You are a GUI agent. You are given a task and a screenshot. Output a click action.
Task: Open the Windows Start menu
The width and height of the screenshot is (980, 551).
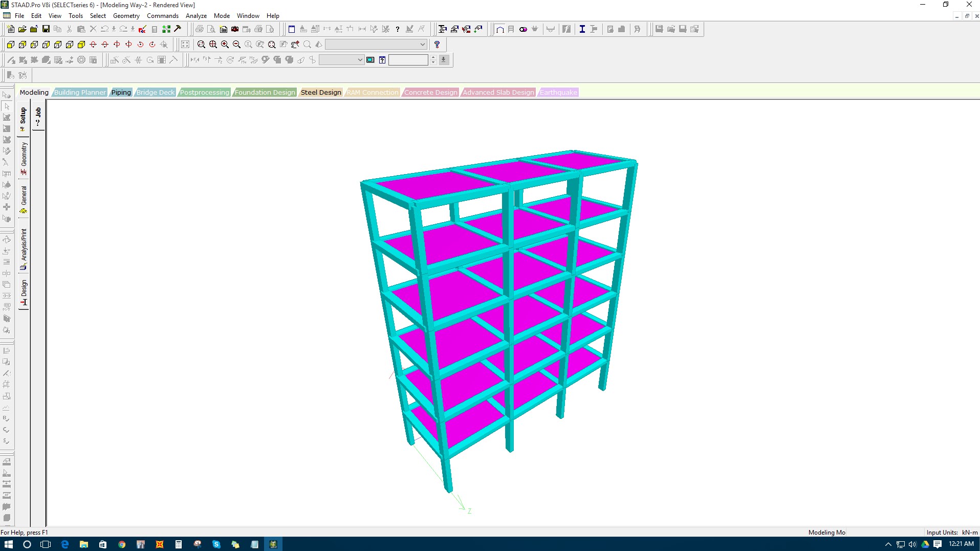point(8,544)
